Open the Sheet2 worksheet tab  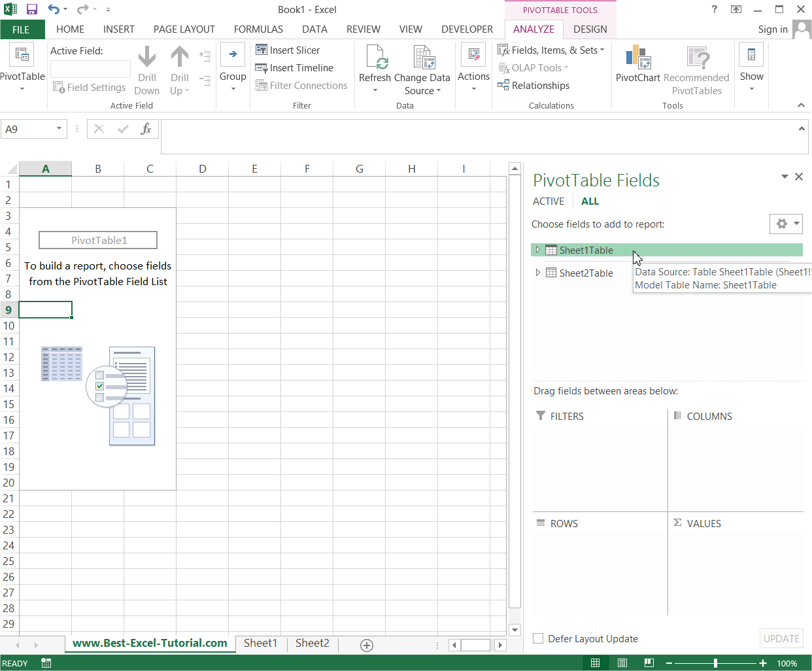coord(312,643)
